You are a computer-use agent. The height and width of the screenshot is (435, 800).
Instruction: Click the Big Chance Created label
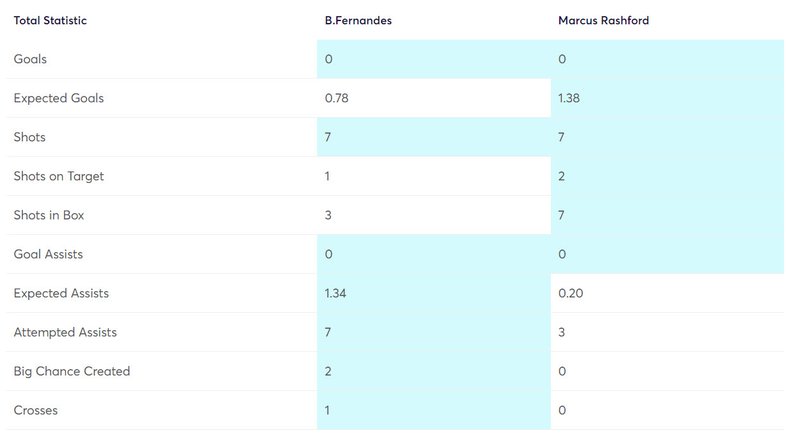72,371
